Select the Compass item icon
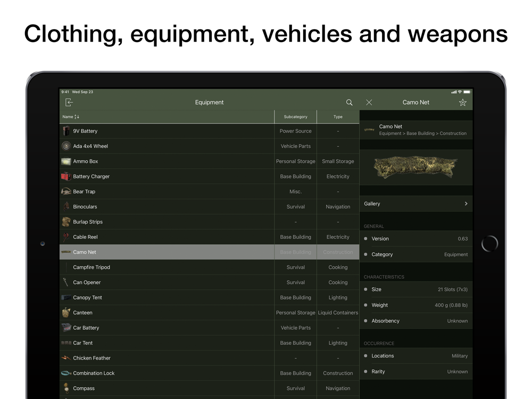Image resolution: width=532 pixels, height=399 pixels. coord(66,388)
